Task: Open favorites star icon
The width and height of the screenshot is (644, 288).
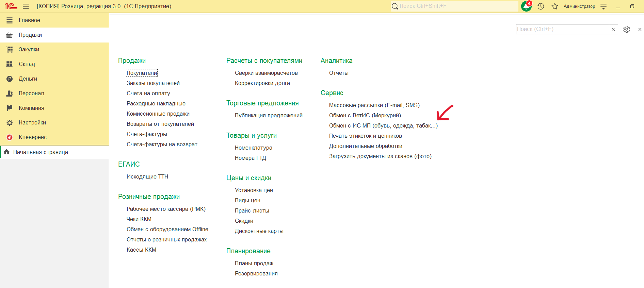Action: point(555,6)
